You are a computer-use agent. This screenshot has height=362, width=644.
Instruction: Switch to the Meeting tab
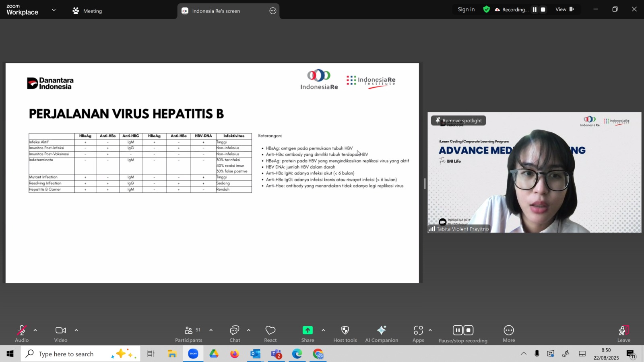pyautogui.click(x=87, y=11)
